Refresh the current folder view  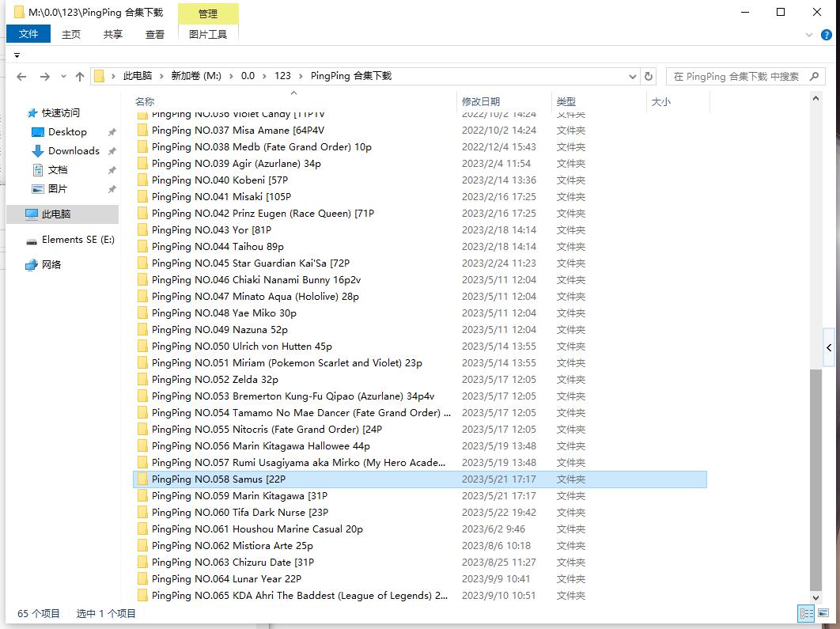[649, 76]
